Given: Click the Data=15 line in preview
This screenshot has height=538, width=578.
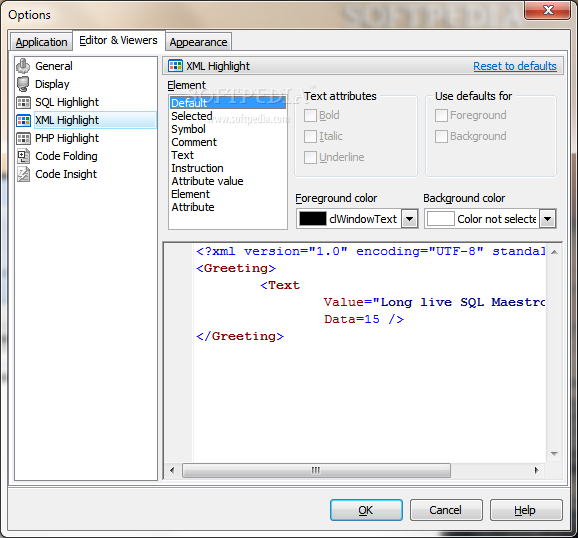Looking at the screenshot, I should [364, 319].
